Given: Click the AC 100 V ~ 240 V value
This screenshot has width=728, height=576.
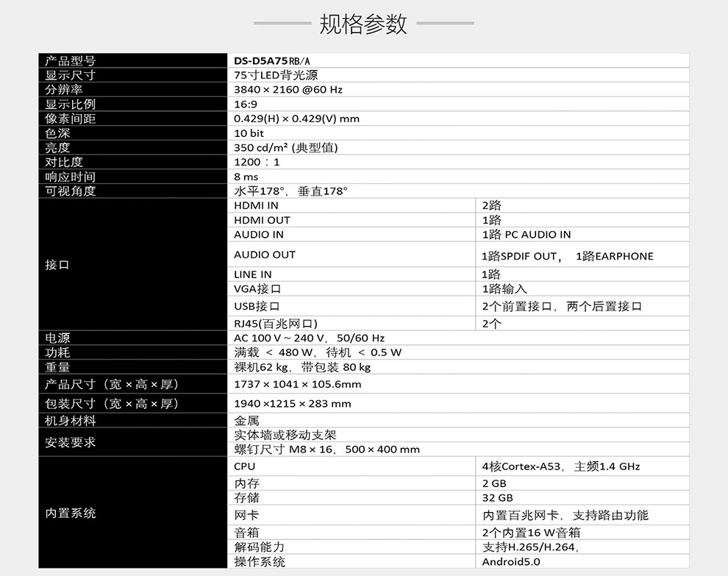Looking at the screenshot, I should click(x=279, y=338).
